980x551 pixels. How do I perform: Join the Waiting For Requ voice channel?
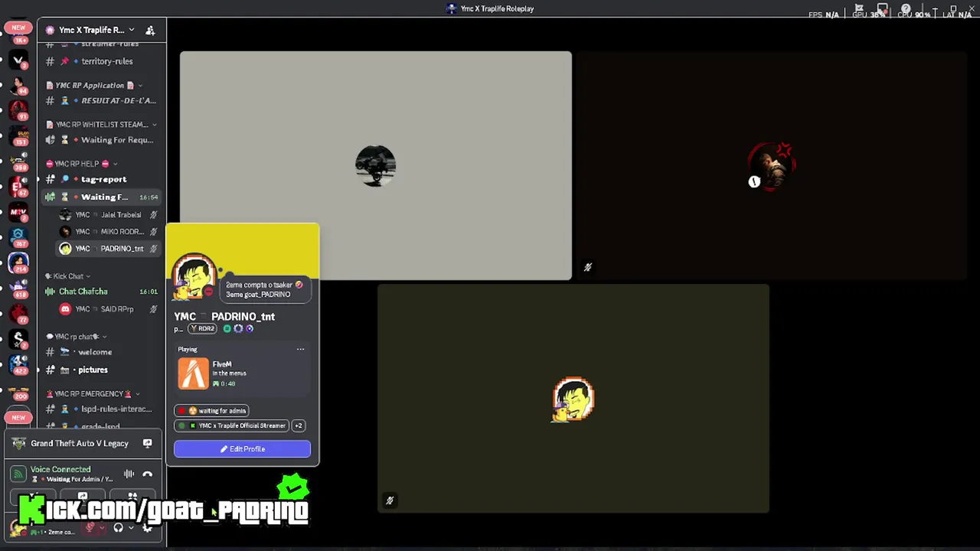pos(100,140)
